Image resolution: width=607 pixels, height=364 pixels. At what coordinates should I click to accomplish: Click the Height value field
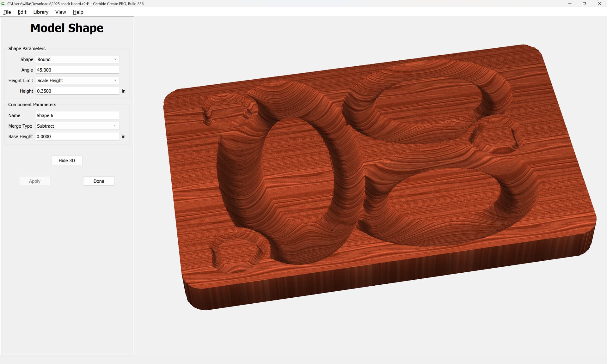pyautogui.click(x=77, y=91)
